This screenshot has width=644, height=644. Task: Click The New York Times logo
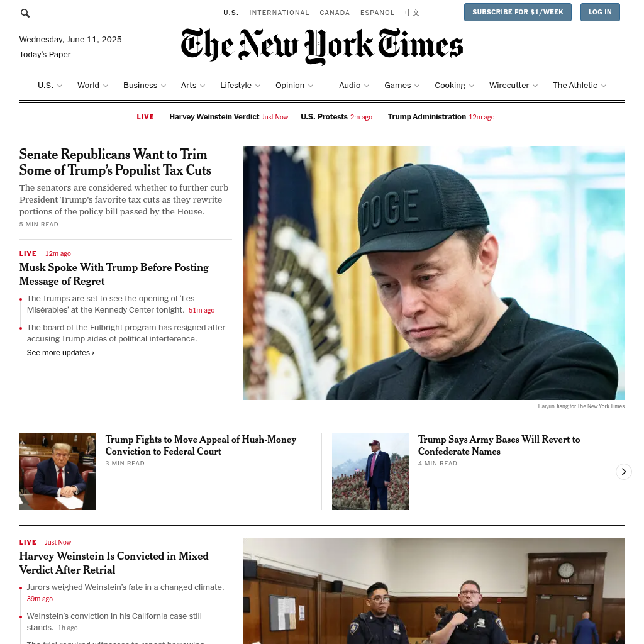[322, 46]
